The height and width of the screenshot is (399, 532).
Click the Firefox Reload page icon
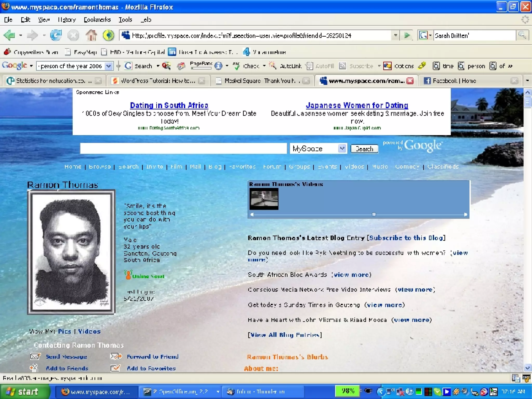coord(56,35)
